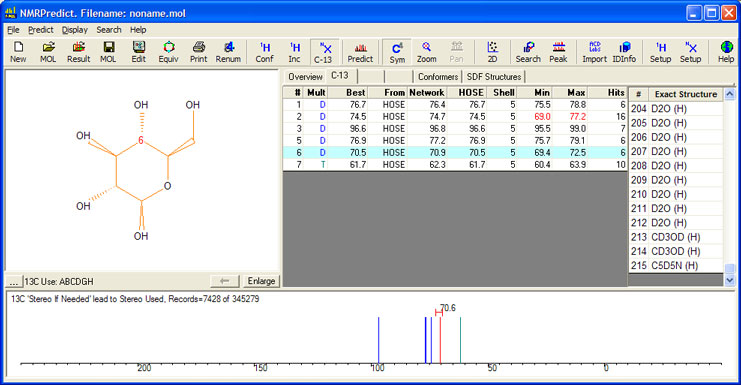Click the Exact Structure column header
This screenshot has width=741, height=385.
tap(686, 94)
